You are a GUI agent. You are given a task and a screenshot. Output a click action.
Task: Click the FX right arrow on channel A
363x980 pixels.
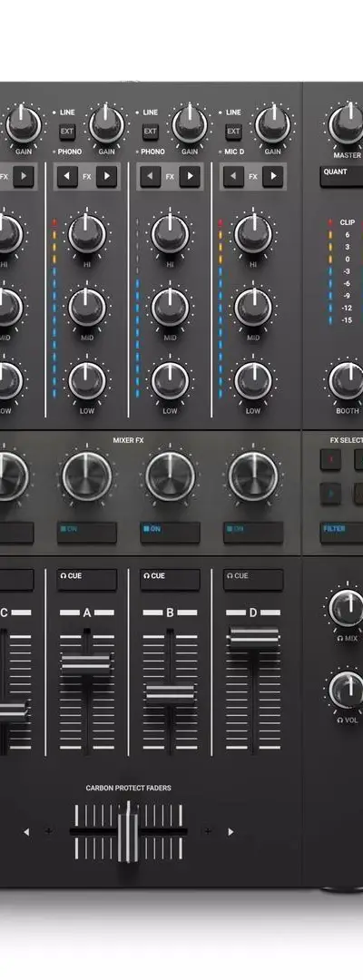(106, 177)
